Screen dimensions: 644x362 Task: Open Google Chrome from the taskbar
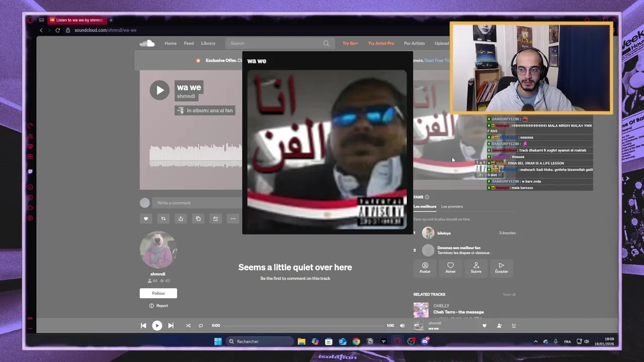pyautogui.click(x=356, y=342)
